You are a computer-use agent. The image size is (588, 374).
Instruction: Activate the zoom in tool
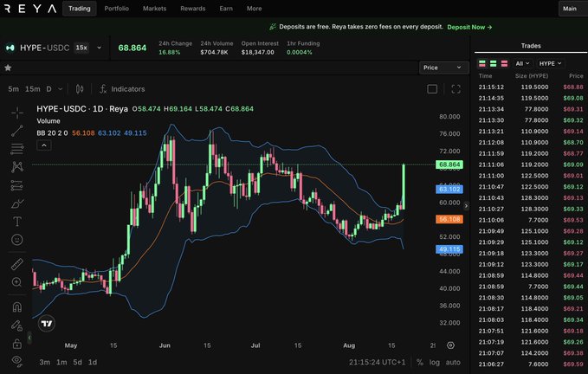16,282
